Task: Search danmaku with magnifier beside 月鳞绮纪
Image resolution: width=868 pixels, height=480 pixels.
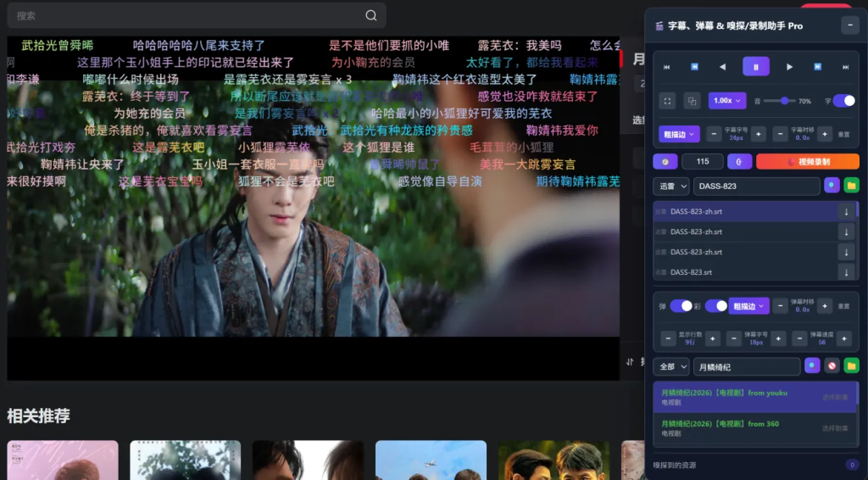Action: 812,366
